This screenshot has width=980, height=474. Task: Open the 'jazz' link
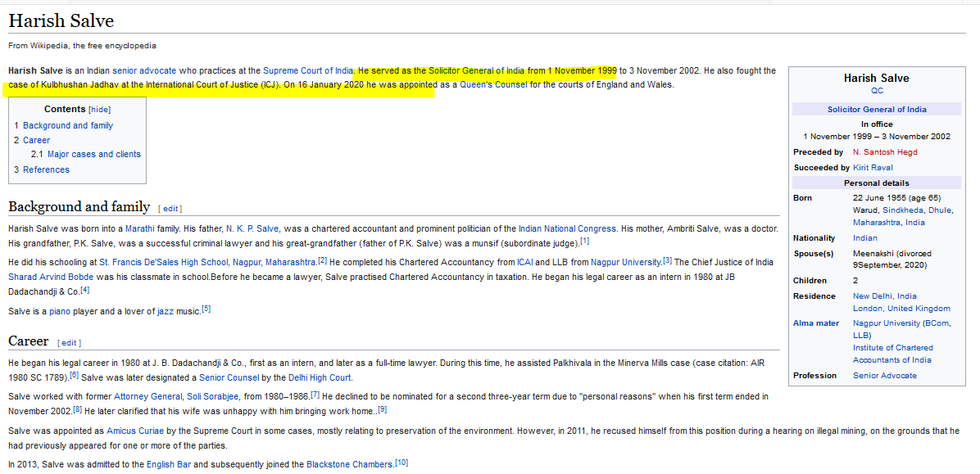tap(166, 311)
